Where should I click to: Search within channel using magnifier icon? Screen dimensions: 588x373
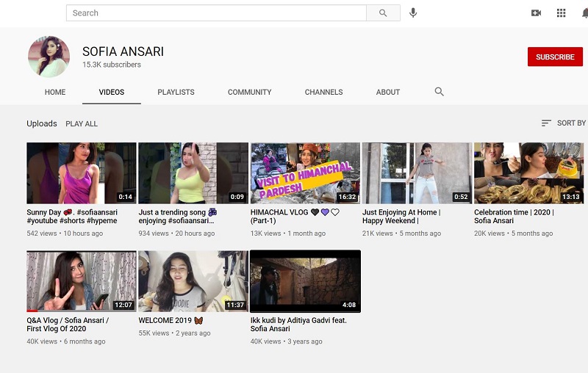pos(439,92)
